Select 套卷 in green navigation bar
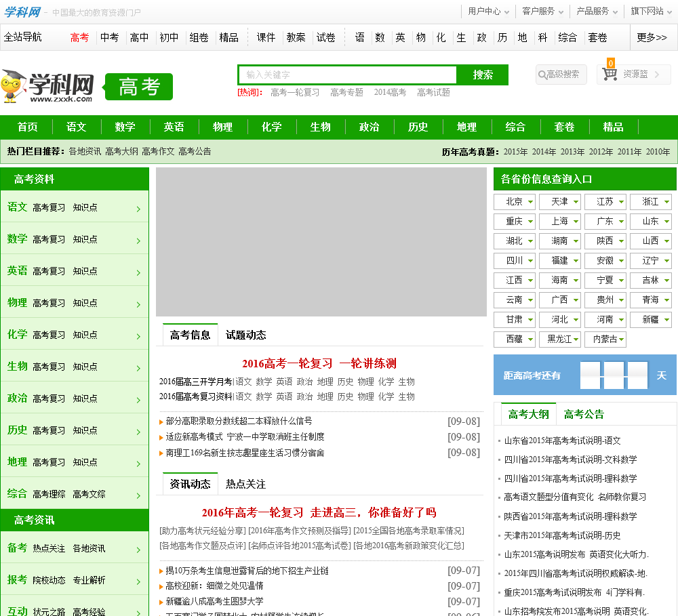Viewport: 678px width, 616px height. [x=564, y=127]
